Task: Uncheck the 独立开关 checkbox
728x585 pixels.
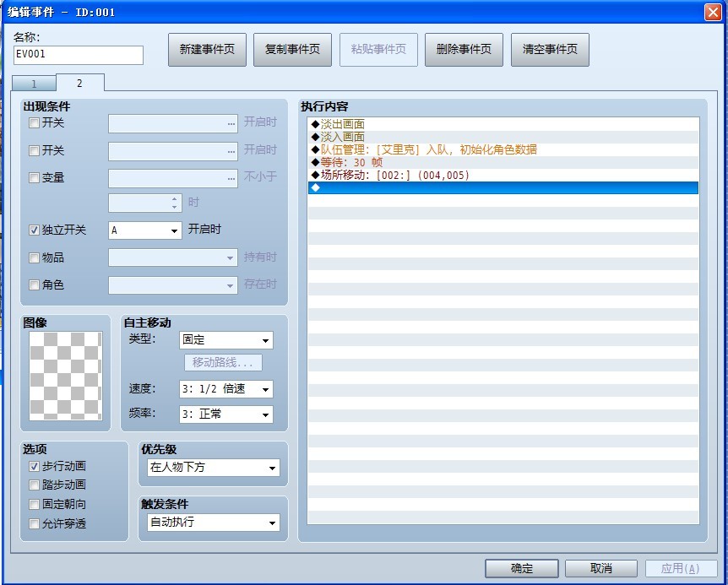Action: tap(34, 230)
